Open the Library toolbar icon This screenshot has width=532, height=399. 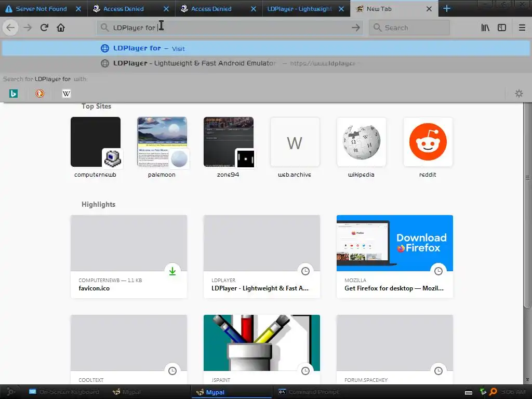coord(485,28)
